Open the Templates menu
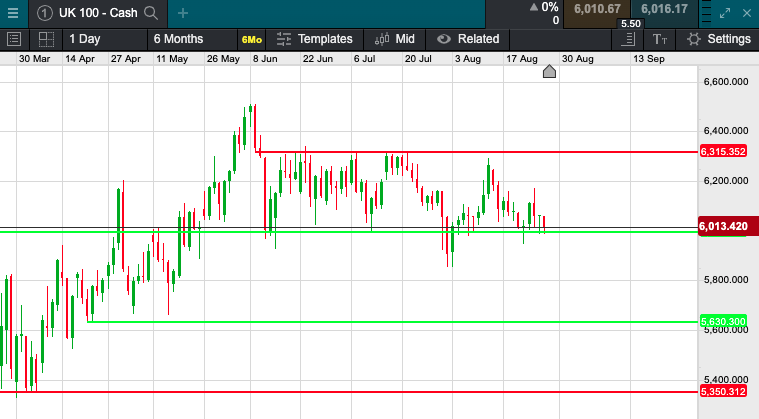 coord(315,39)
